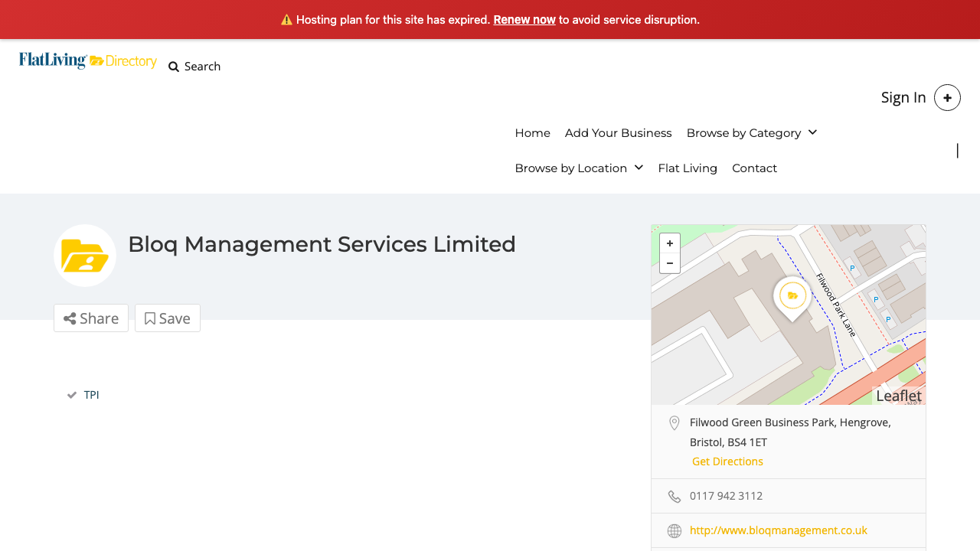Navigate to the Contact menu item
Screen dimensions: 980x551
754,168
